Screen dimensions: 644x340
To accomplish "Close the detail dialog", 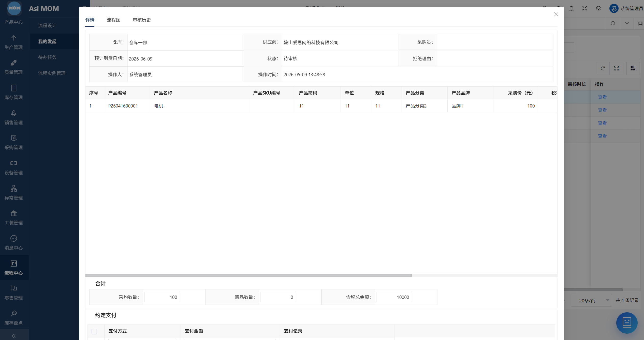I will [556, 14].
